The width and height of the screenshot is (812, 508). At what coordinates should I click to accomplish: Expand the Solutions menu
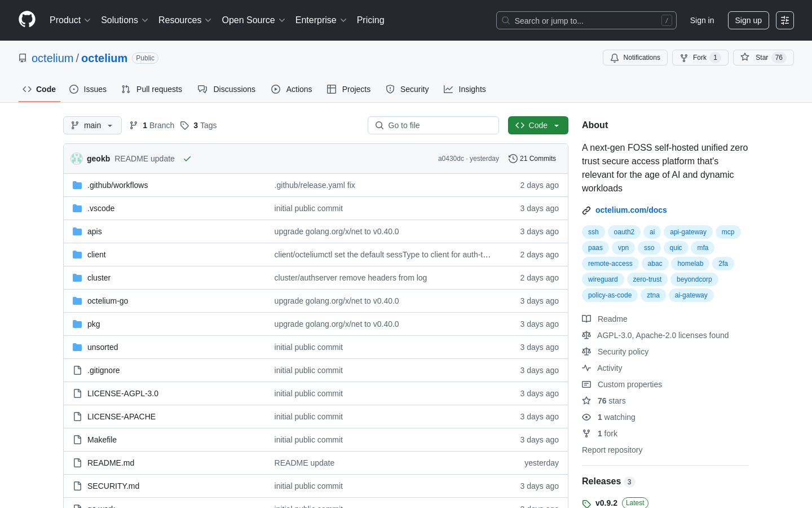tap(125, 20)
